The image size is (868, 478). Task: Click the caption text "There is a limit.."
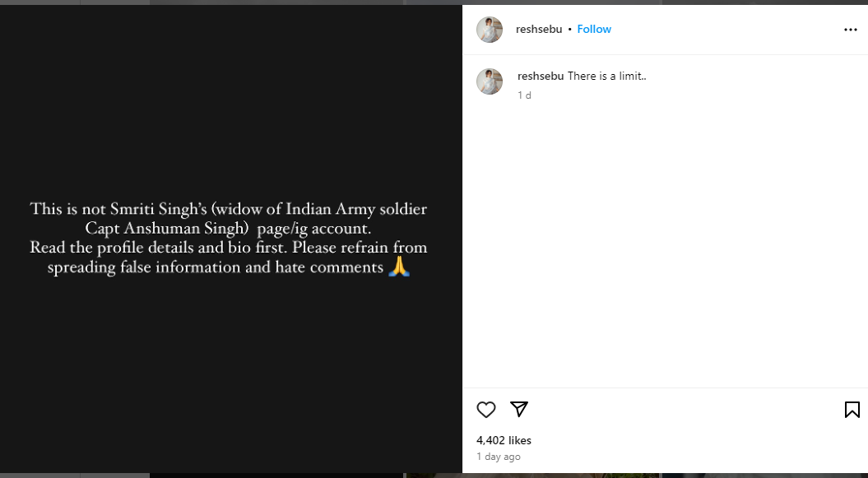pos(607,76)
